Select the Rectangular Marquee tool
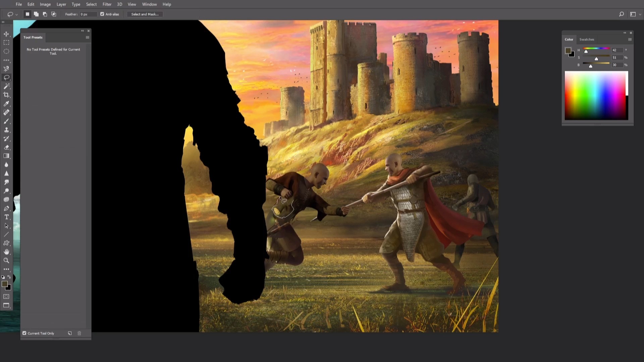The image size is (644, 362). point(6,43)
